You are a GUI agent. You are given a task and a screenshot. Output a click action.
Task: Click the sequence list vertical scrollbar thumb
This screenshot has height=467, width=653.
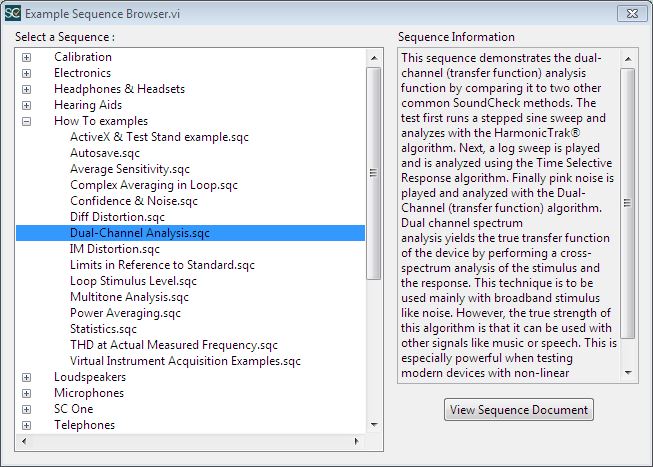(374, 173)
